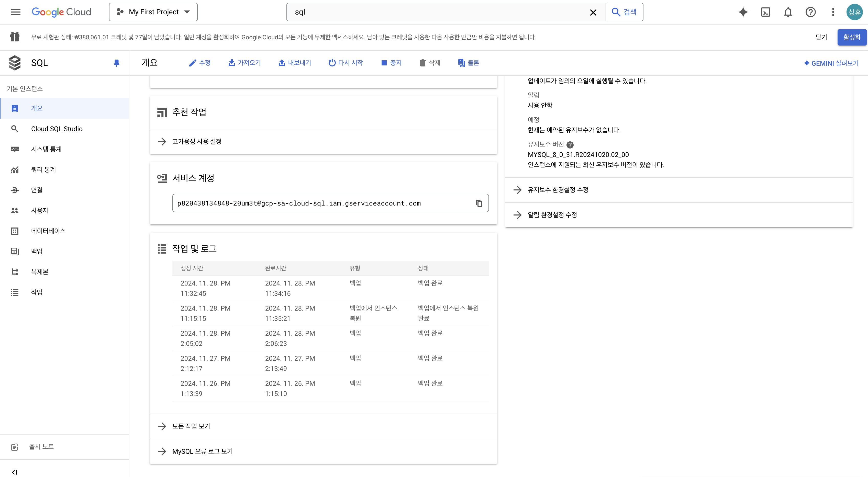
Task: Open 데이터베이스 in sidebar
Action: [64, 231]
